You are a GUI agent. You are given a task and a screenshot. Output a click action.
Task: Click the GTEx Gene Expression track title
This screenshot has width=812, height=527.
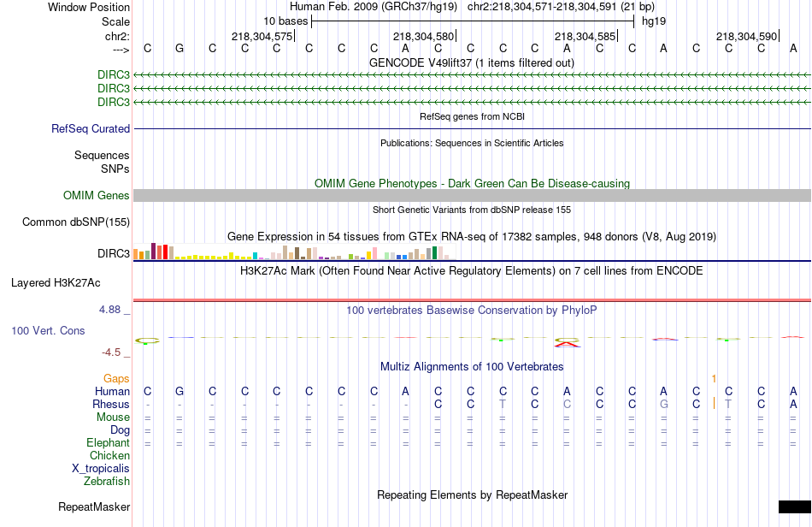click(472, 237)
